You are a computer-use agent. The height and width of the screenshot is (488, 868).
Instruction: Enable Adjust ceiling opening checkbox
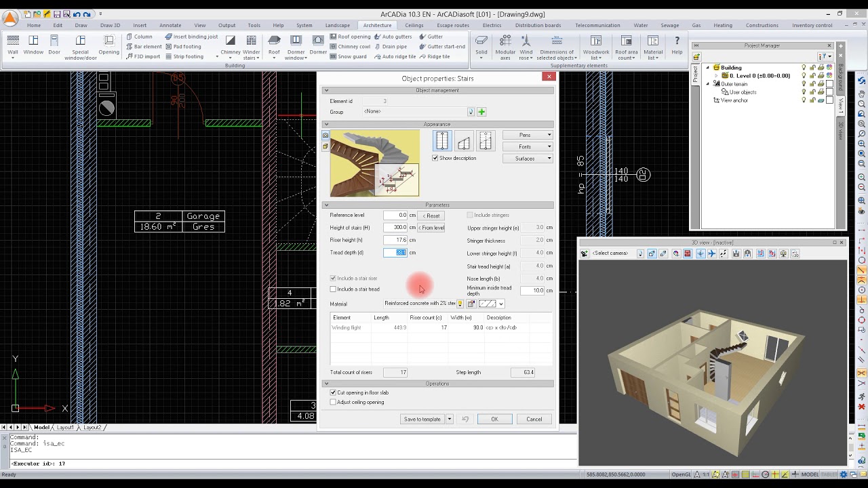(x=333, y=402)
